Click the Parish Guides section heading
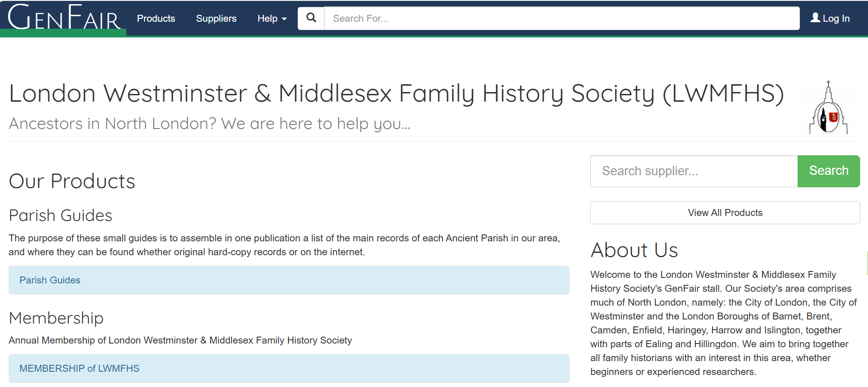Screen dimensions: 868x387 coord(61,215)
